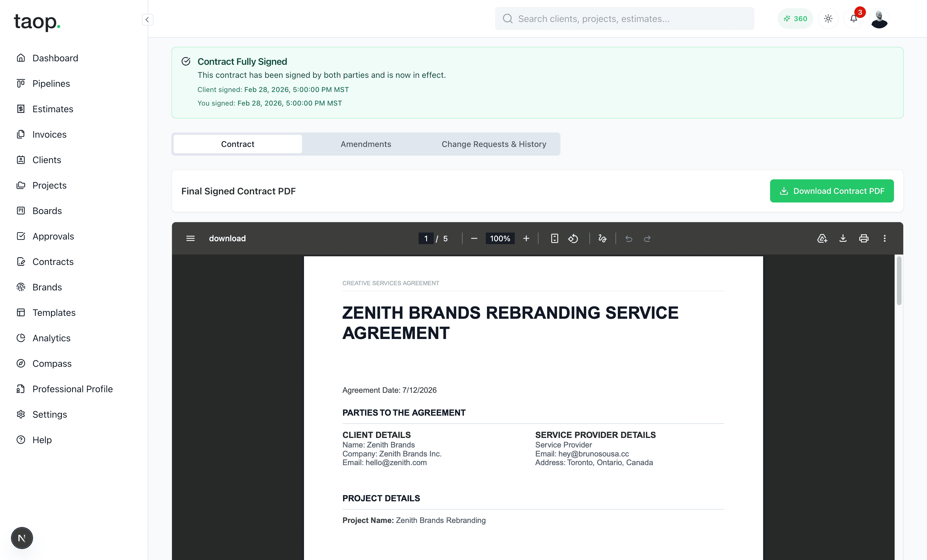Select the PDF draw annotation tool
Viewport: 927px width, 560px height.
click(602, 238)
